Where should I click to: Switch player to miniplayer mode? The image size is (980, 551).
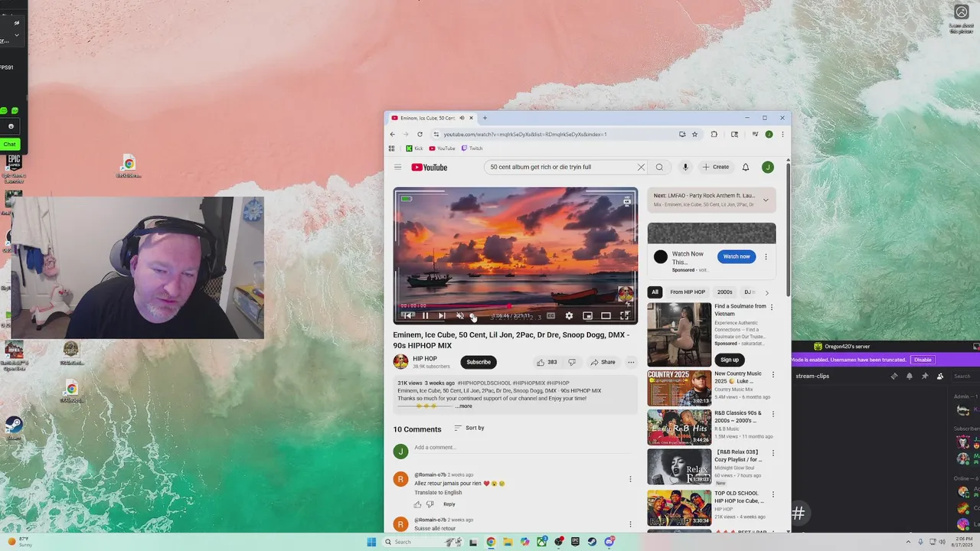pyautogui.click(x=587, y=315)
